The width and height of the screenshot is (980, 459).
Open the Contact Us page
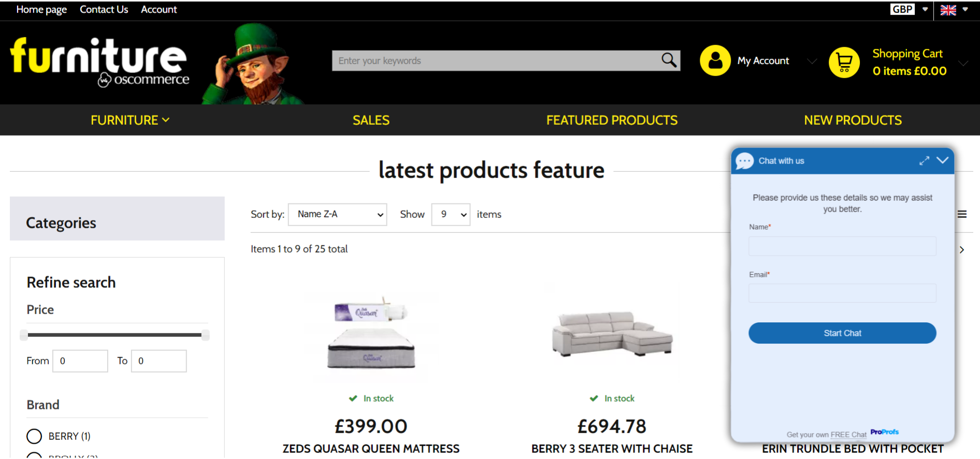click(104, 9)
